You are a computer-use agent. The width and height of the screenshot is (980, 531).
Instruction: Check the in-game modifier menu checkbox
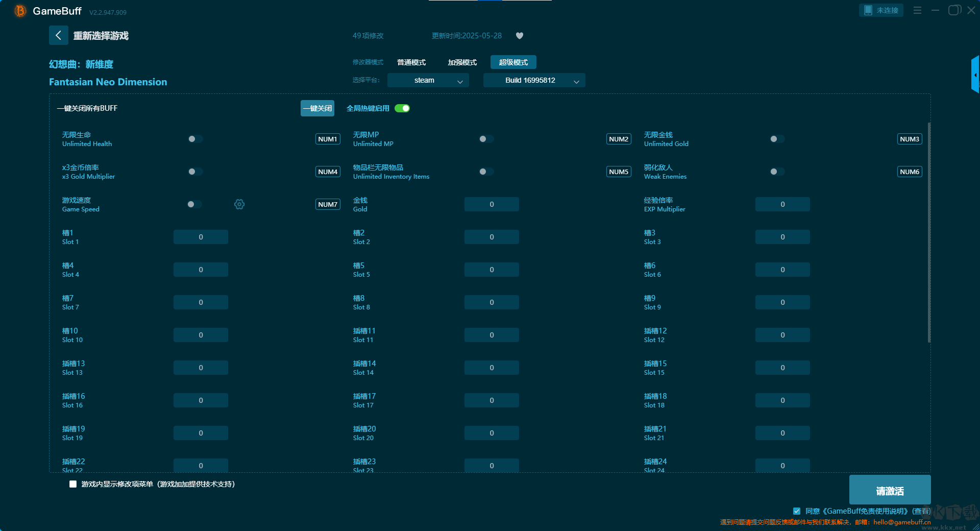[73, 484]
